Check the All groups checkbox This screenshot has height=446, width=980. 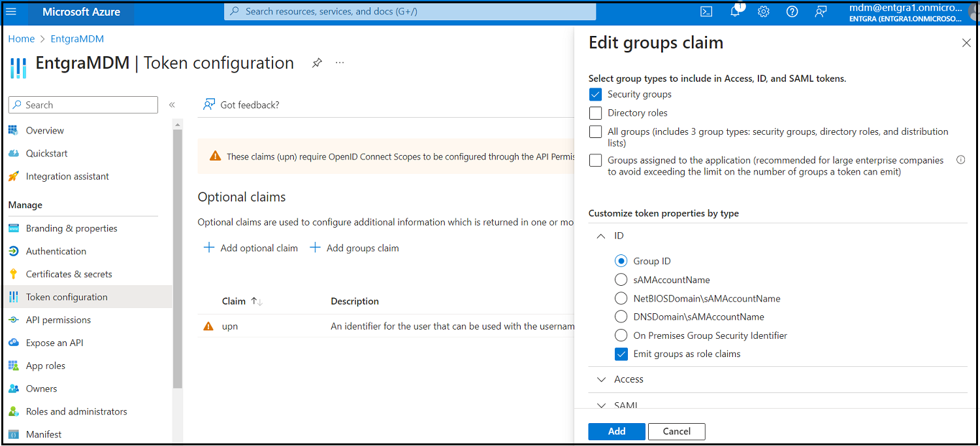click(x=595, y=131)
